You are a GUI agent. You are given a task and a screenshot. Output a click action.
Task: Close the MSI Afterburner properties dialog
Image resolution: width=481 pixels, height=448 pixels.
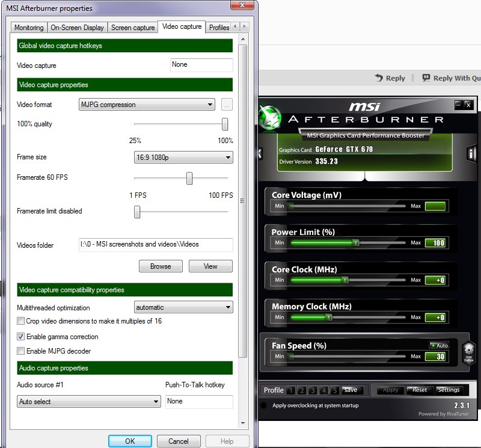242,5
